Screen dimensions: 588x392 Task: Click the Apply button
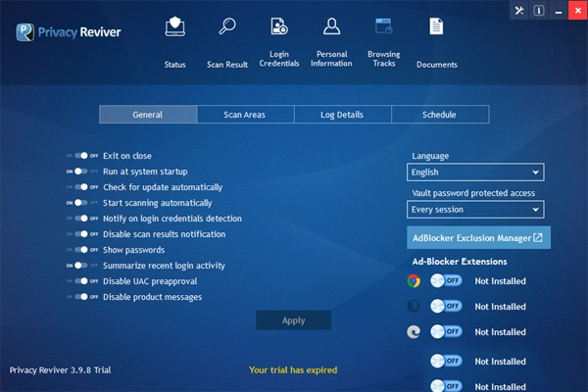tap(294, 320)
